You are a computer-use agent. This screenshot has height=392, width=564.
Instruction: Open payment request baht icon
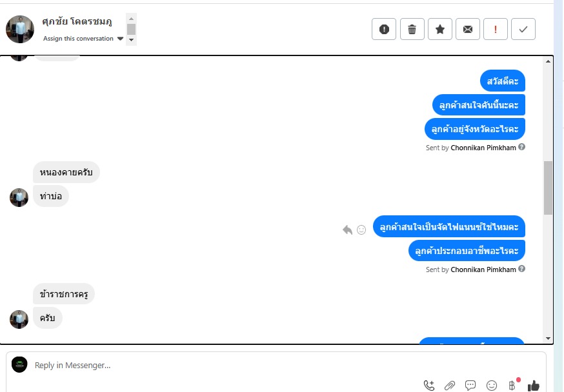click(x=512, y=386)
